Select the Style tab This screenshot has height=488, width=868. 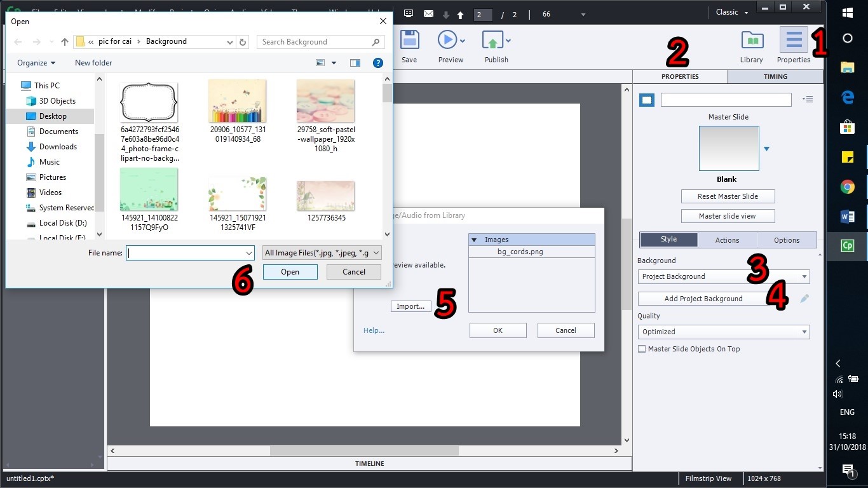coord(668,240)
